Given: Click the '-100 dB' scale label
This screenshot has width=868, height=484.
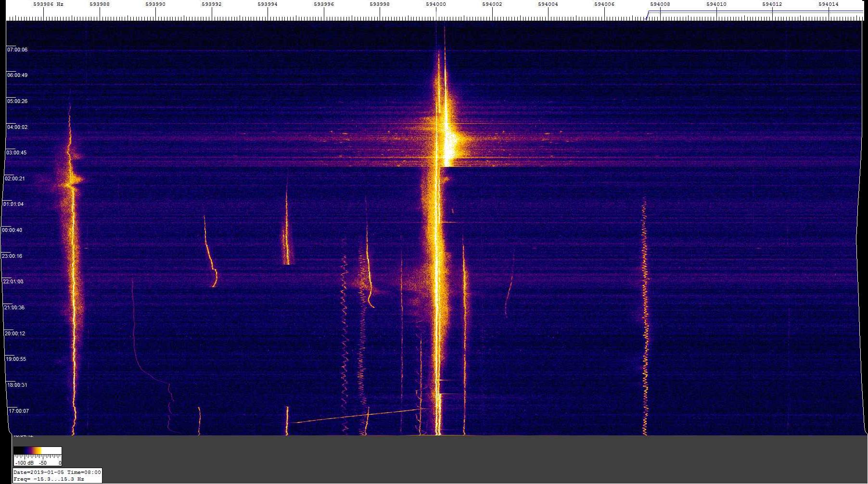Looking at the screenshot, I should click(x=24, y=463).
